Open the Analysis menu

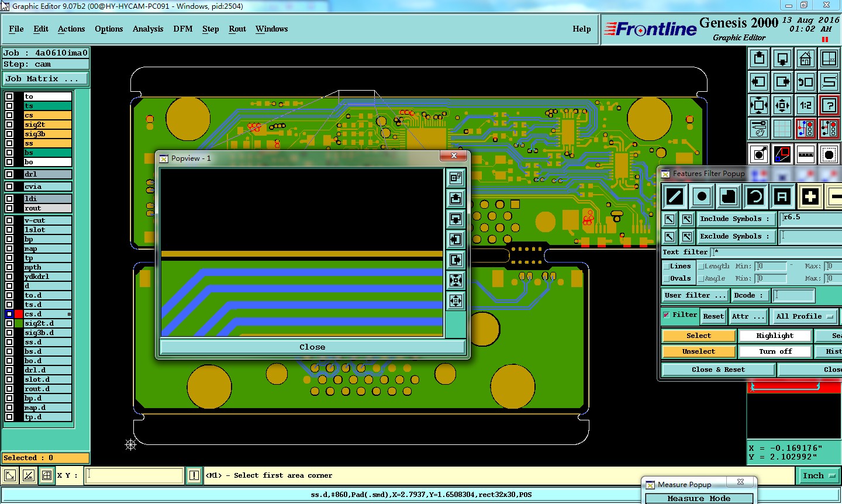pyautogui.click(x=147, y=29)
